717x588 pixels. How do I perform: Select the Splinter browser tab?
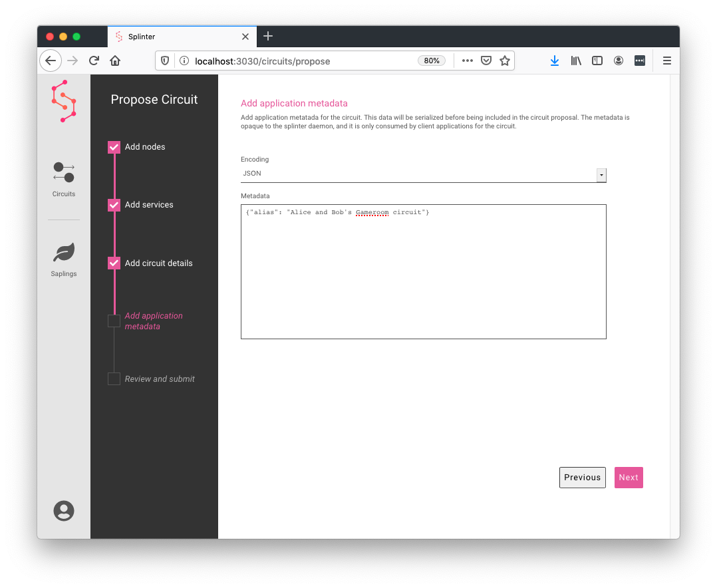[x=182, y=37]
